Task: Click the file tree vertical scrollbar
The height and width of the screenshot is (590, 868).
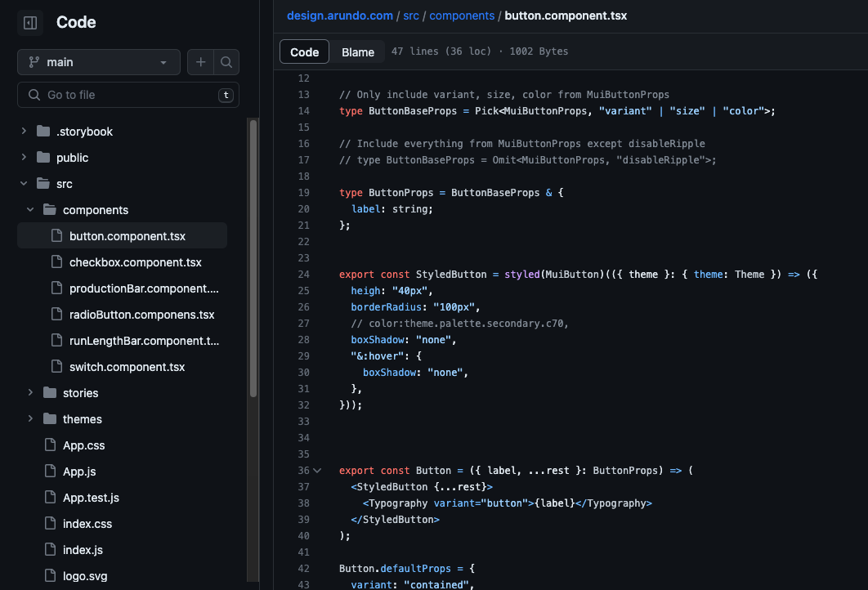Action: click(253, 258)
